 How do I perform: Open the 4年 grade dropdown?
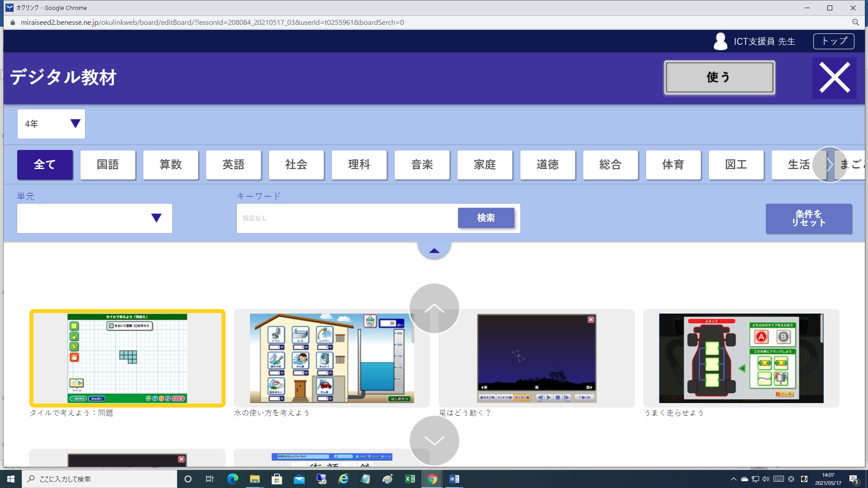pos(51,123)
